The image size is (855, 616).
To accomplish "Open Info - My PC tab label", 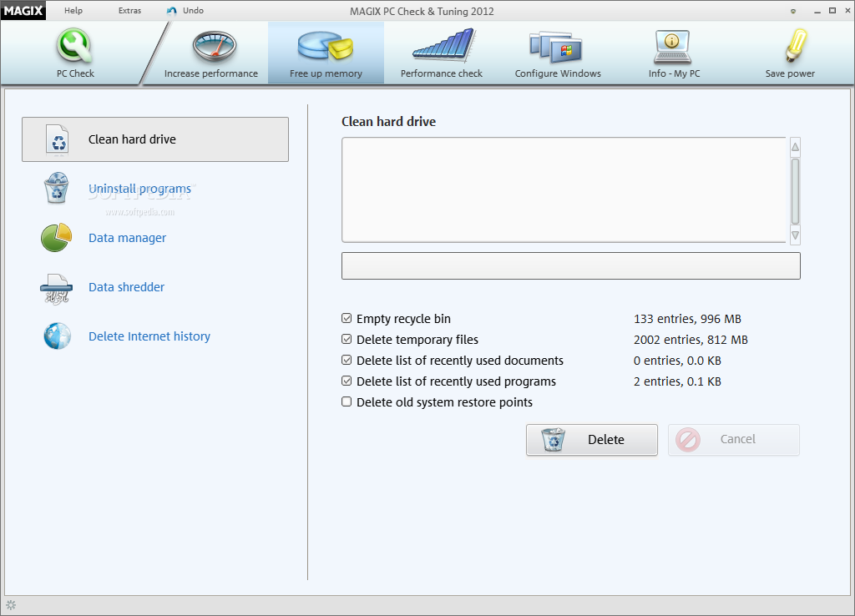I will 674,73.
